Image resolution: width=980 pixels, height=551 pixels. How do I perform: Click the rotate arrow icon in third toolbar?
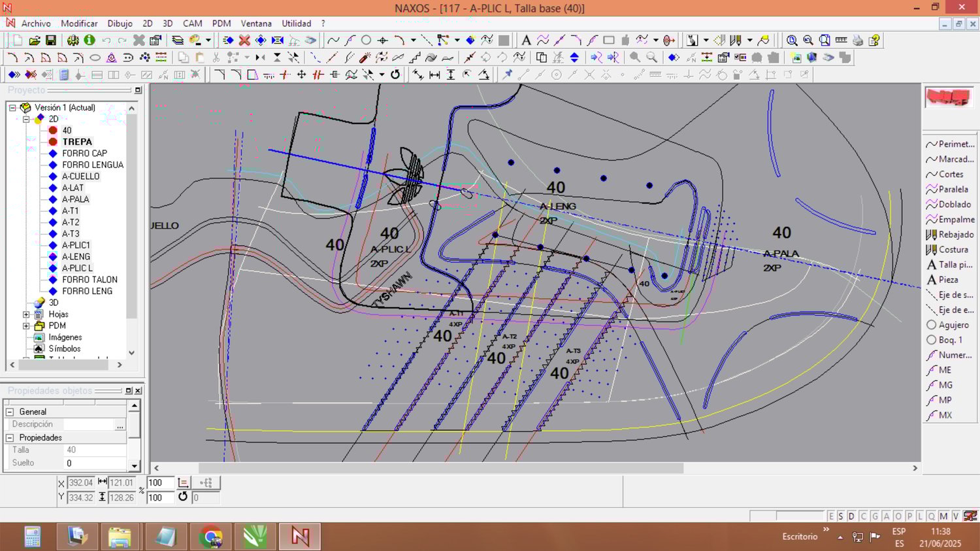[395, 75]
